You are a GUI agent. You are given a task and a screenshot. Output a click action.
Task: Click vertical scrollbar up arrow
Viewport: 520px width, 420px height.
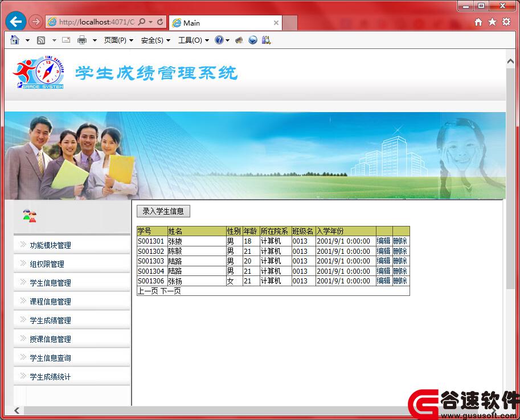click(510, 61)
